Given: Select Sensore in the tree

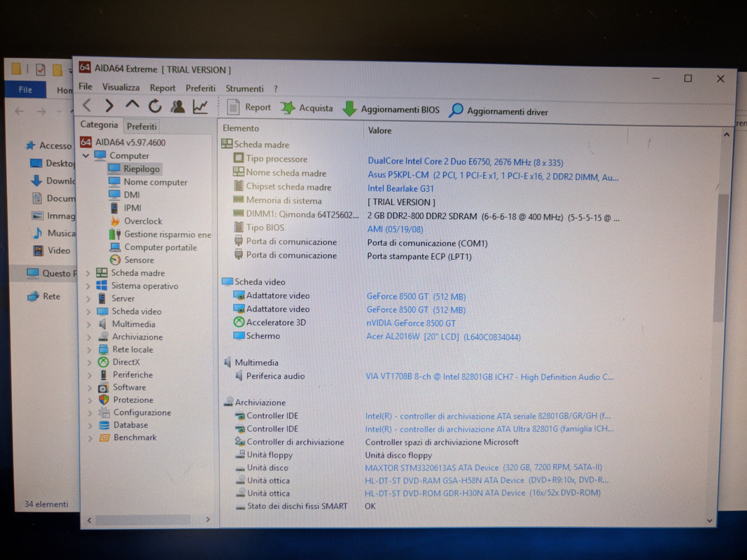Looking at the screenshot, I should click(x=139, y=260).
